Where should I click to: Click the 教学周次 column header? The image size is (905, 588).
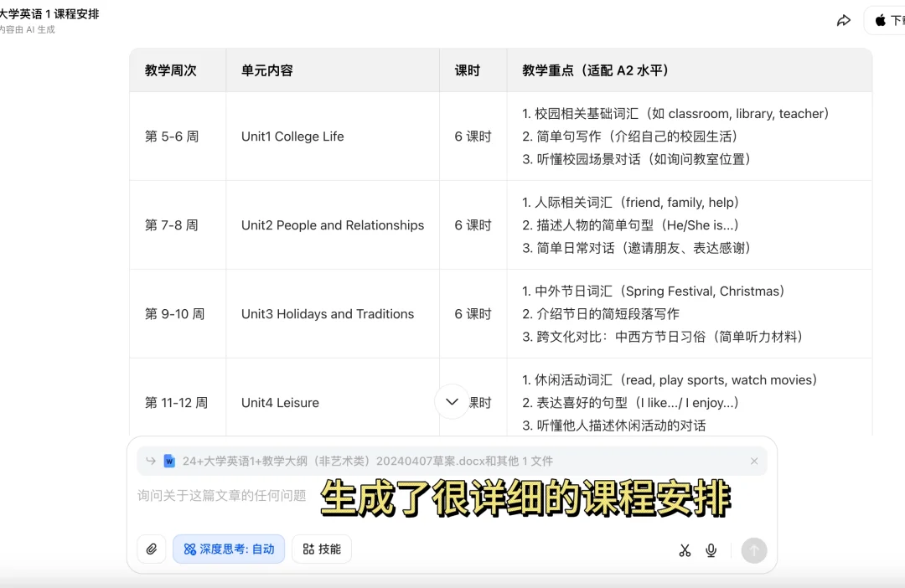click(171, 71)
